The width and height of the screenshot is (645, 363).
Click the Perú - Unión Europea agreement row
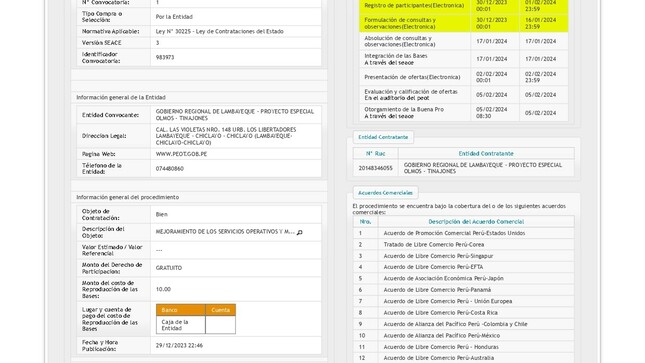[x=464, y=301]
